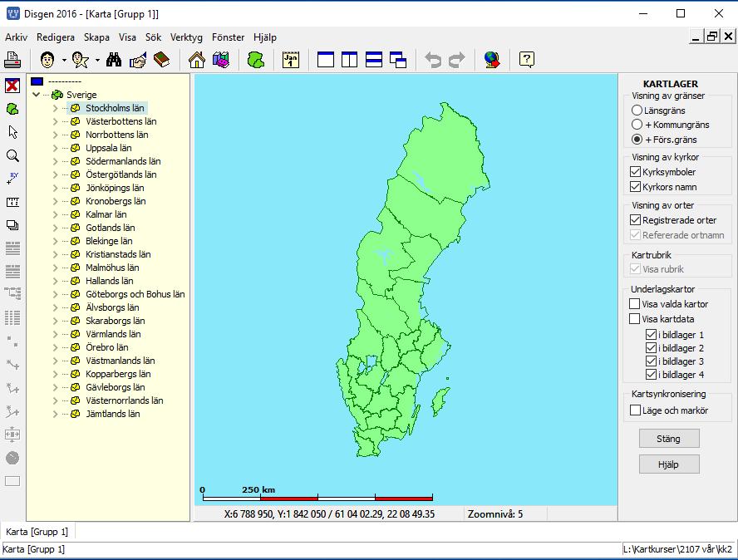Enable Visa valda kartor checkbox
Screen dimensions: 738x560
coord(634,304)
